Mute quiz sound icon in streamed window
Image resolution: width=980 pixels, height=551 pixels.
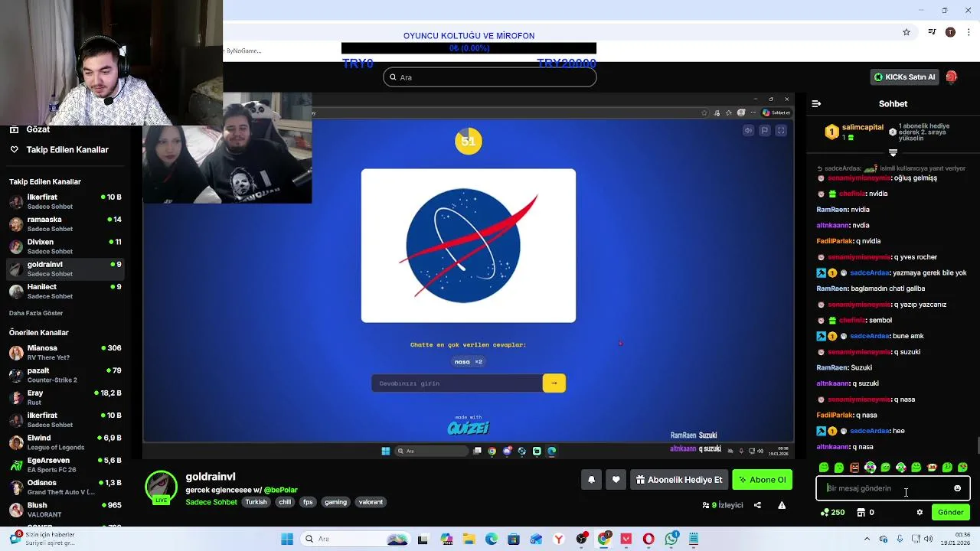(x=748, y=131)
